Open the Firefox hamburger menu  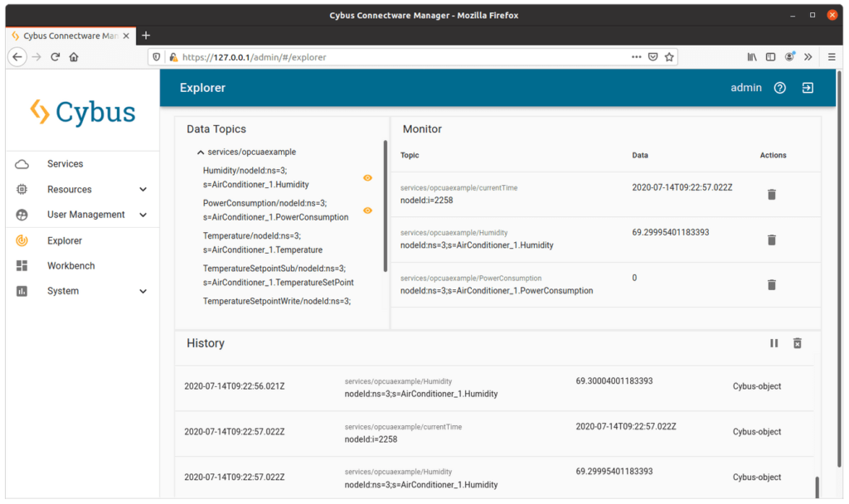click(832, 57)
